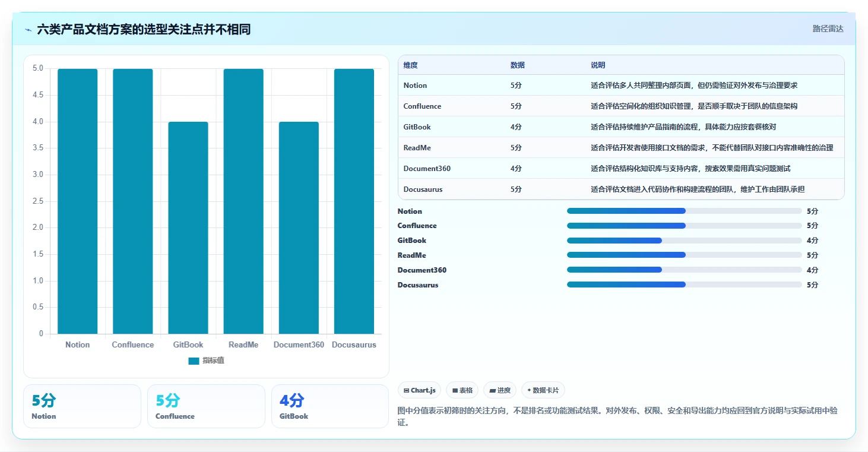Click the 说明 table column header
This screenshot has height=452, width=868.
(598, 65)
